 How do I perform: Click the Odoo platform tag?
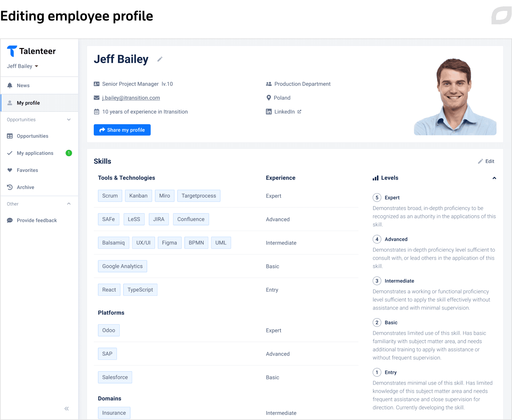109,330
